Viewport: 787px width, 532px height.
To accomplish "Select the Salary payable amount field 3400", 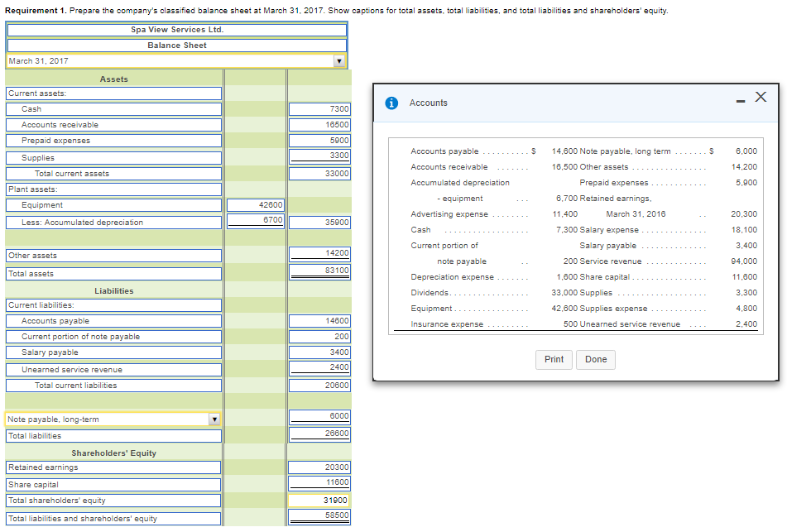I will click(x=319, y=352).
